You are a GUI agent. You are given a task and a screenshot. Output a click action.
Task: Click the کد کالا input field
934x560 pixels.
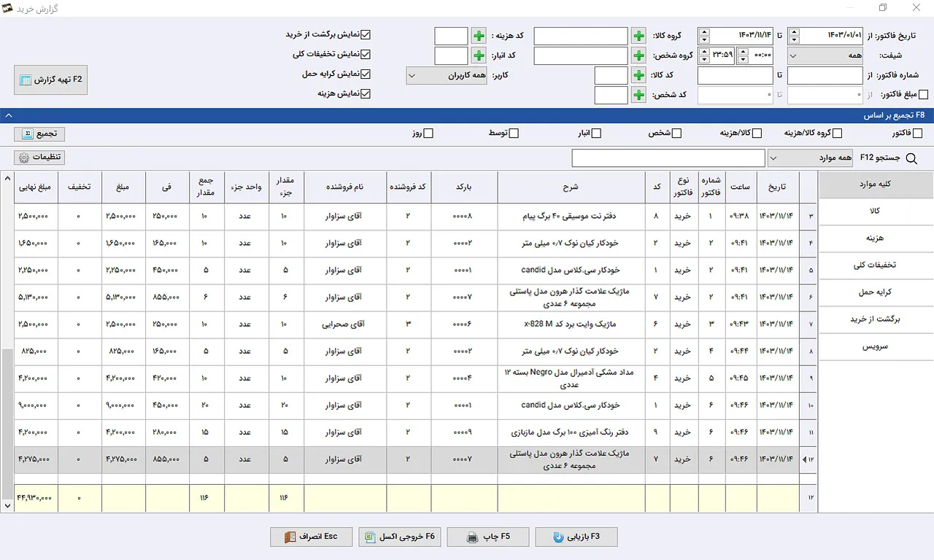coord(611,75)
